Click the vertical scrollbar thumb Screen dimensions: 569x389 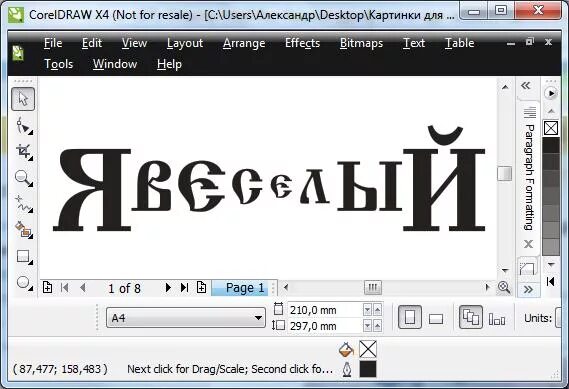pyautogui.click(x=505, y=173)
